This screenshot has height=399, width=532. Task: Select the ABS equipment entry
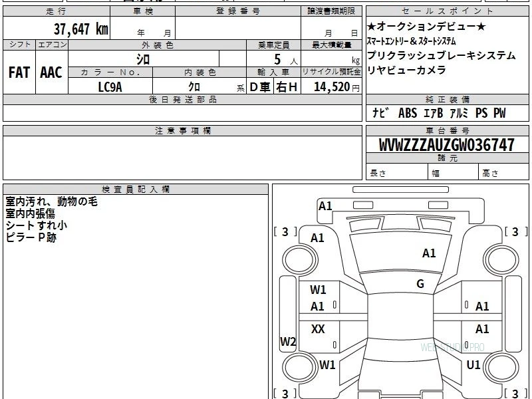point(408,113)
